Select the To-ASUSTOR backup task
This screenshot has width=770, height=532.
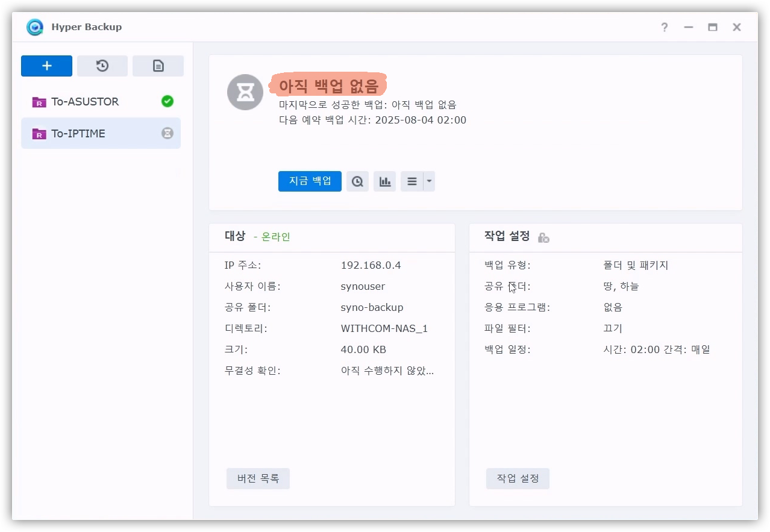point(84,101)
